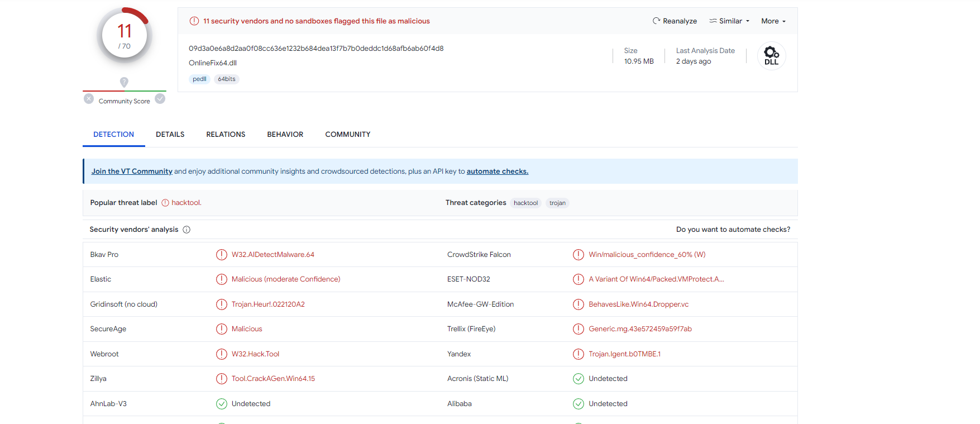The height and width of the screenshot is (424, 980).
Task: Open the Similar dropdown
Action: [729, 21]
